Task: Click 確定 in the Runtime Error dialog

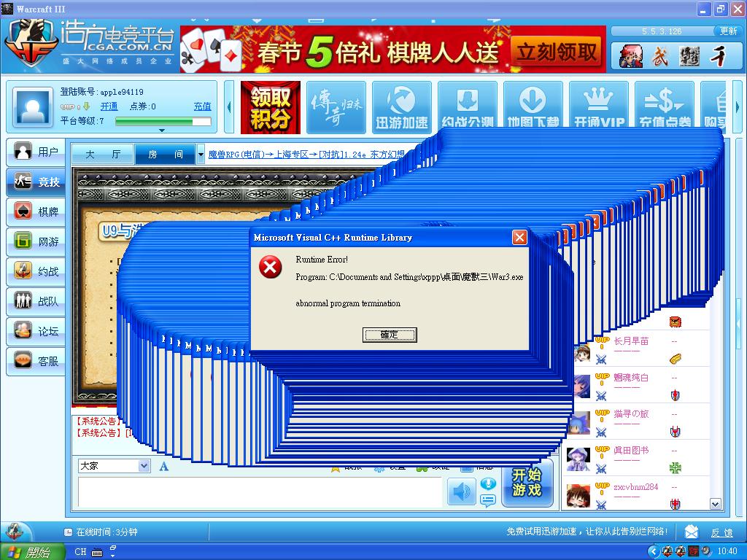Action: [390, 335]
